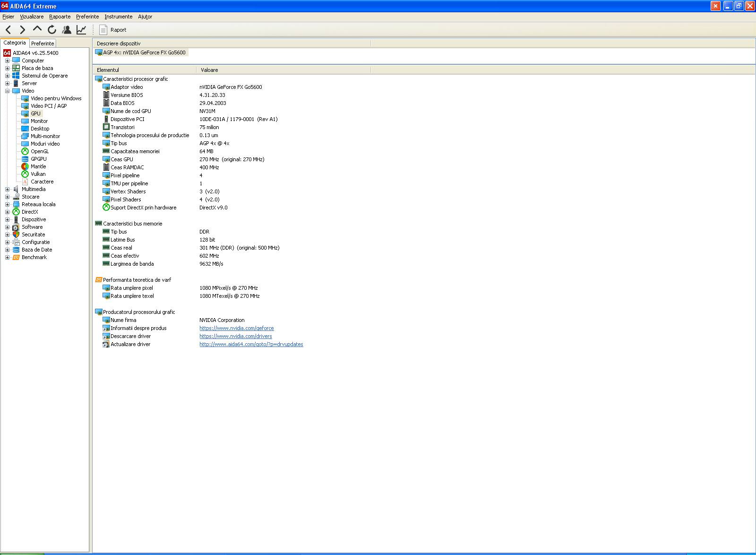This screenshot has height=555, width=756.
Task: Switch to the Categoria tab
Action: coord(15,43)
